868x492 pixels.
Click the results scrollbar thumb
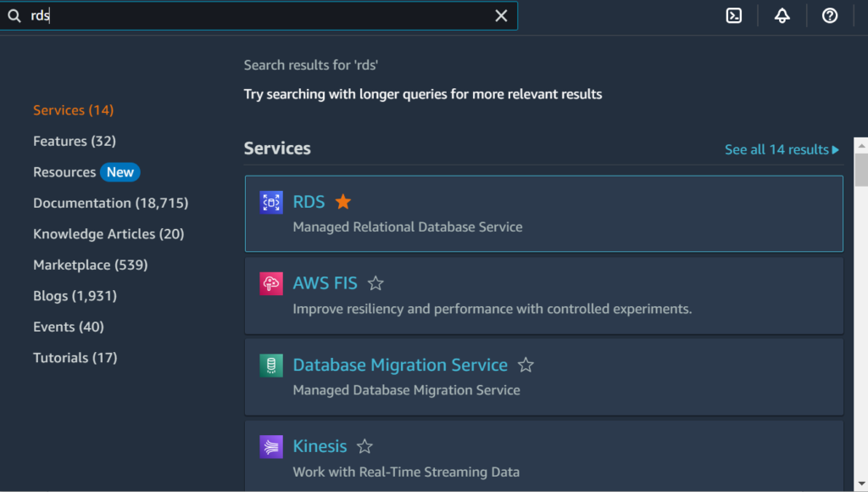[861, 171]
